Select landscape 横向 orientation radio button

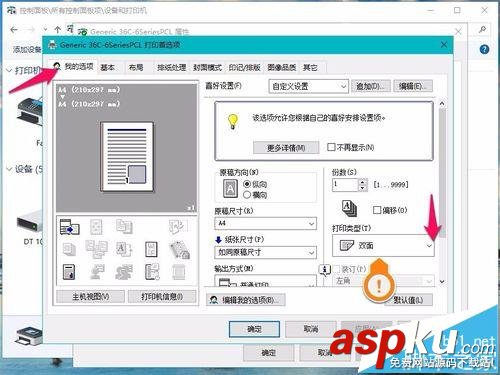247,195
